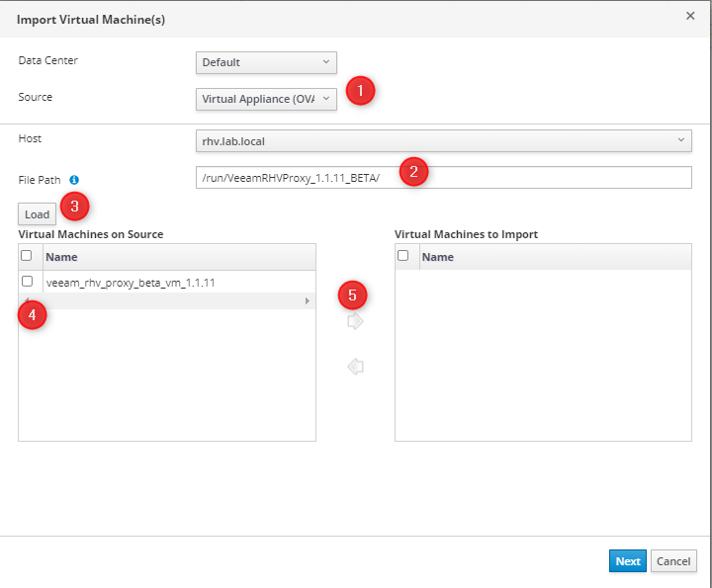Screen dimensions: 712x588
Task: Expand the Source dropdown showing Virtual Appliance
Action: pyautogui.click(x=266, y=99)
